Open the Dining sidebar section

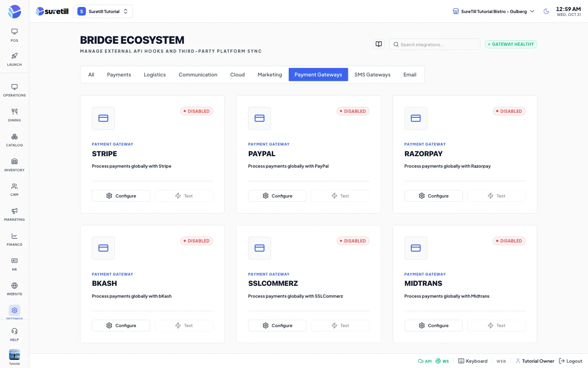click(14, 115)
